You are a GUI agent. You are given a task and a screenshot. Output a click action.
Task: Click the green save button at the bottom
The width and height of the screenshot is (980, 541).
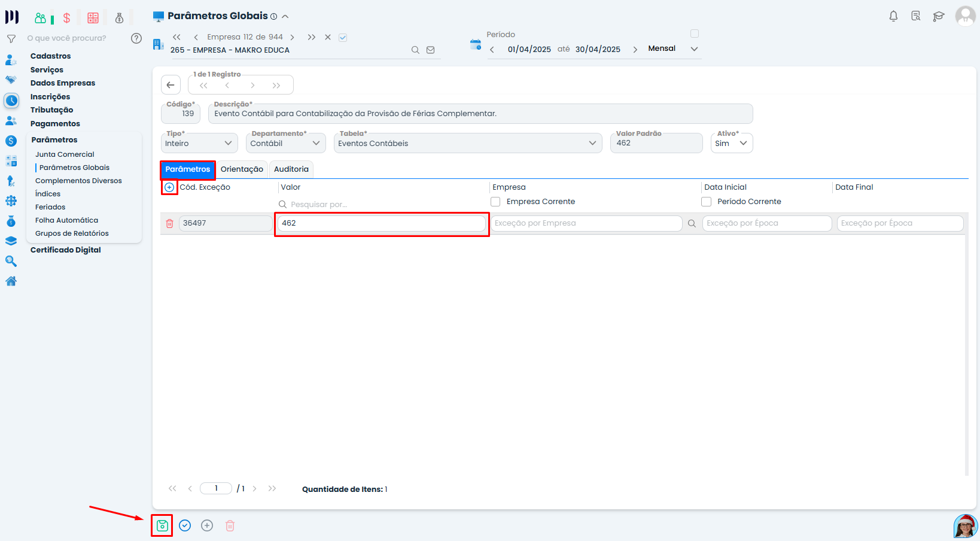click(x=162, y=525)
